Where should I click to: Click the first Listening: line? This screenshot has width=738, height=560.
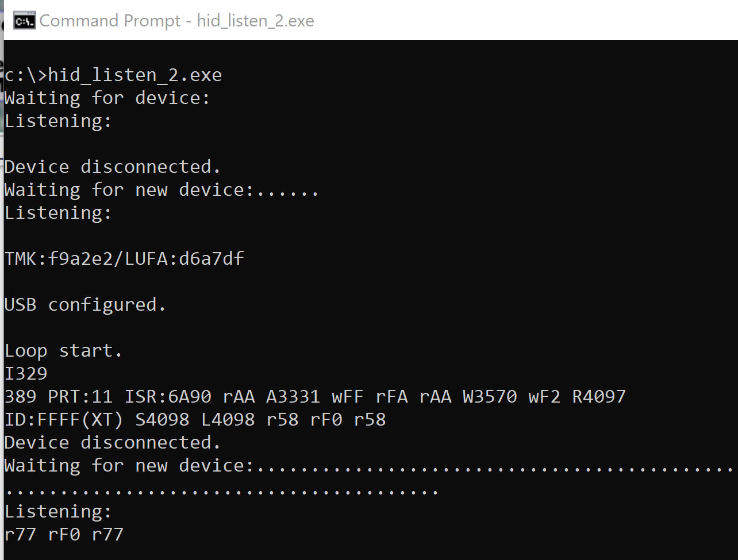point(57,121)
